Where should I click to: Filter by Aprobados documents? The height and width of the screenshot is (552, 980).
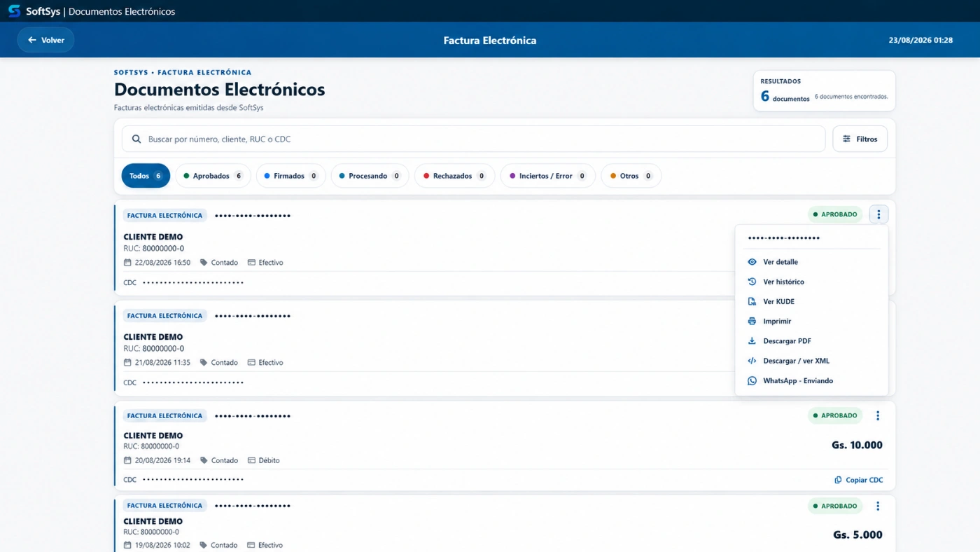pos(213,176)
